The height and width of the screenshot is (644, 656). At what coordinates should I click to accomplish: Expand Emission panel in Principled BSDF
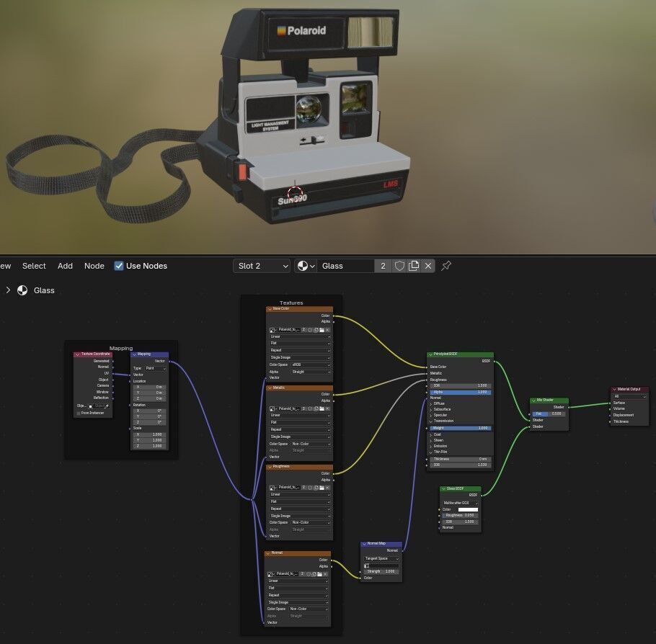(x=431, y=446)
